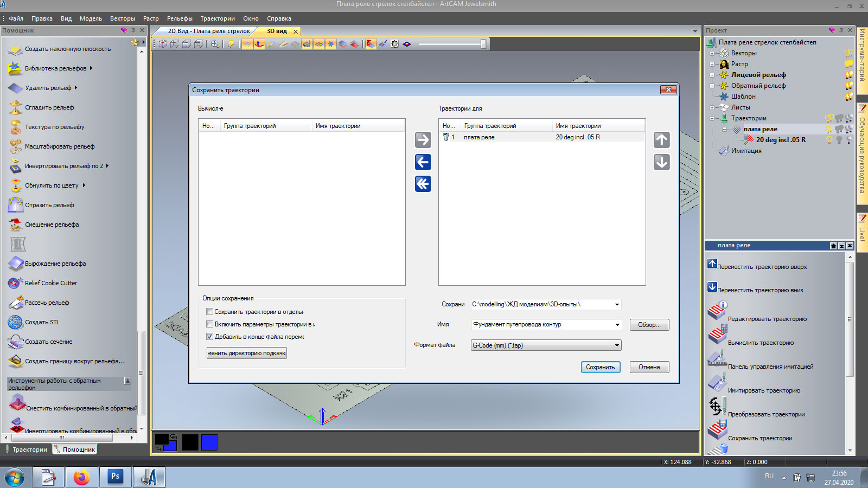The image size is (868, 488).
Task: Click the 3D toolbar slider handle
Action: tap(483, 44)
